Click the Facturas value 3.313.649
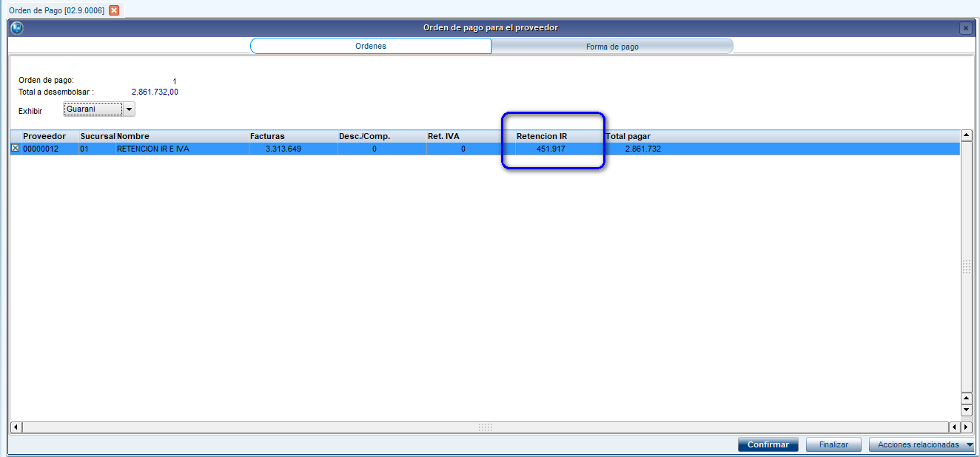The height and width of the screenshot is (457, 980). point(283,149)
